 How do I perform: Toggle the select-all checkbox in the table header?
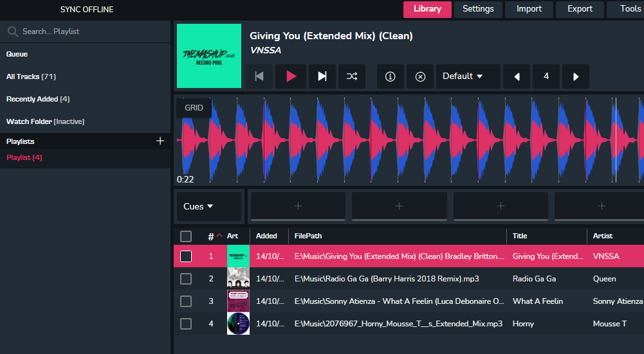click(186, 236)
